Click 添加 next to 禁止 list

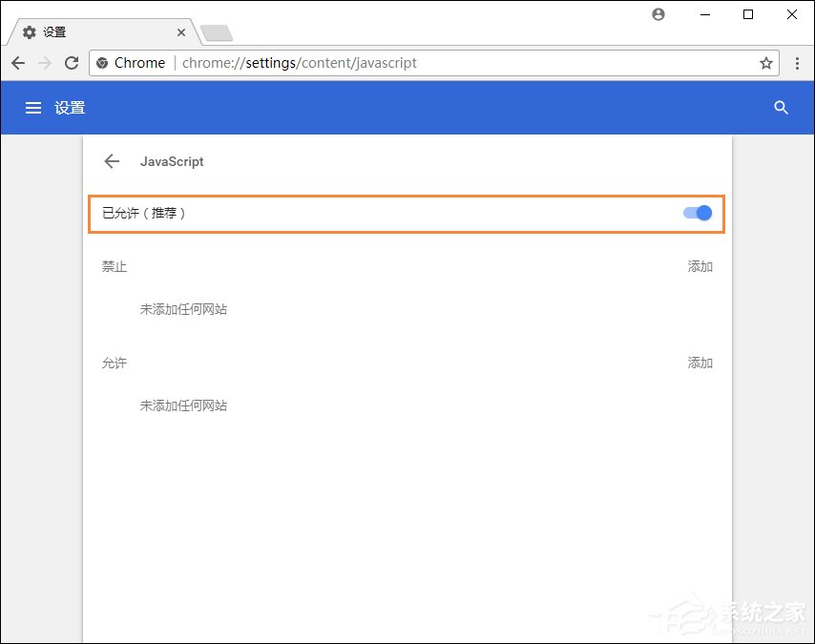click(x=700, y=267)
